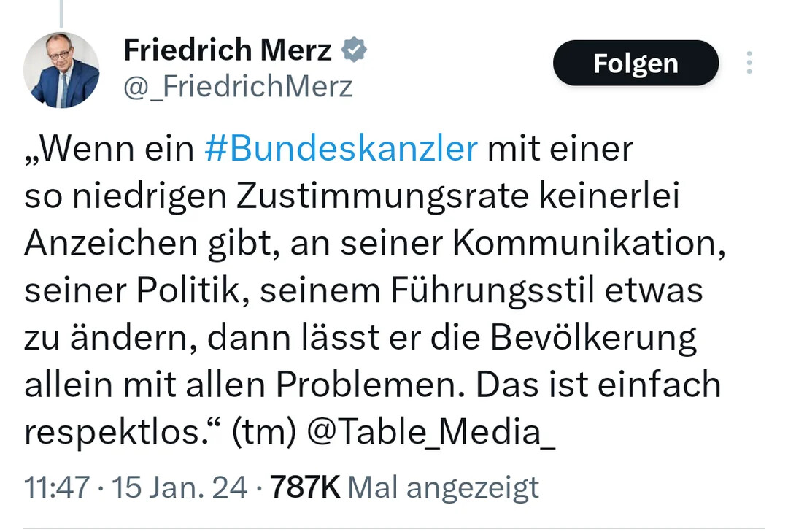
Task: Open the @_FriedrichMerz handle
Action: pyautogui.click(x=238, y=87)
